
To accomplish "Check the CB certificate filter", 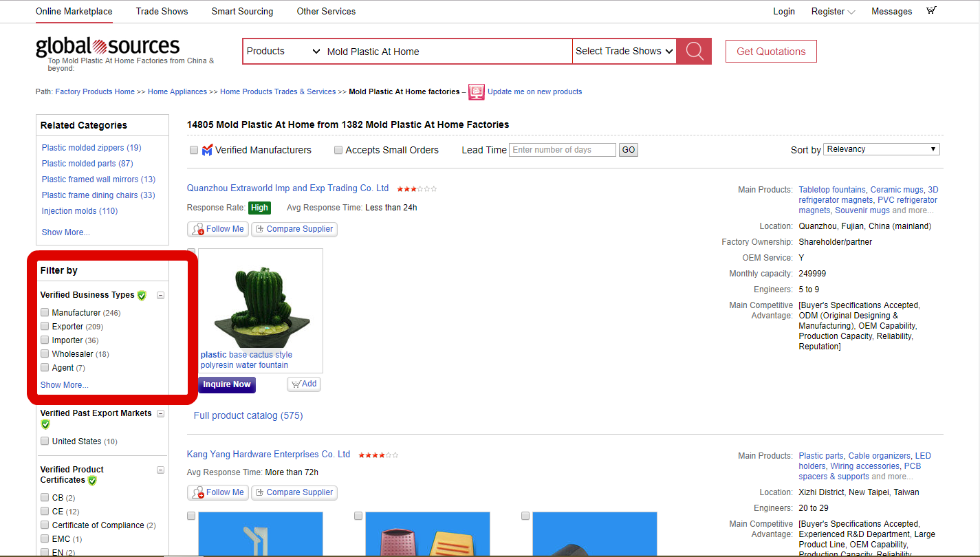I will 45,497.
